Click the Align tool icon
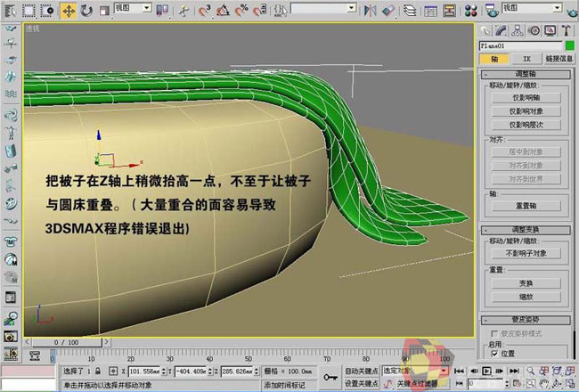Image resolution: width=579 pixels, height=392 pixels. tap(388, 11)
